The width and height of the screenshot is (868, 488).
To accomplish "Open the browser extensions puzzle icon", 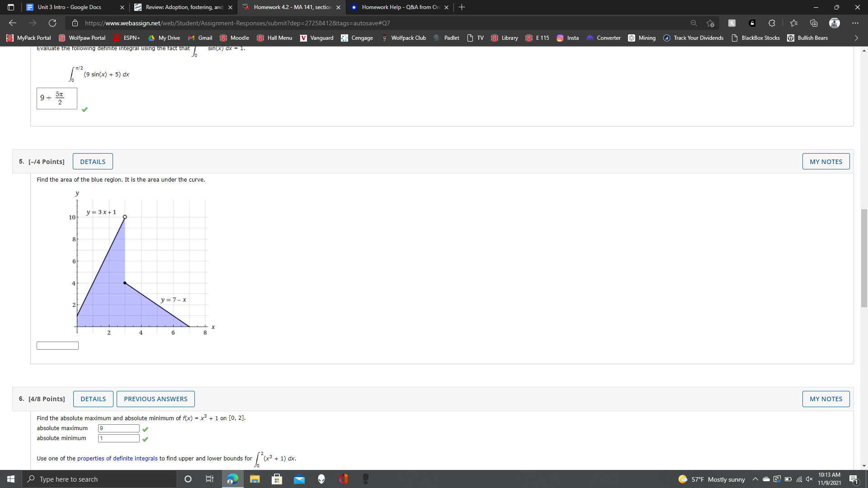I will pos(772,23).
